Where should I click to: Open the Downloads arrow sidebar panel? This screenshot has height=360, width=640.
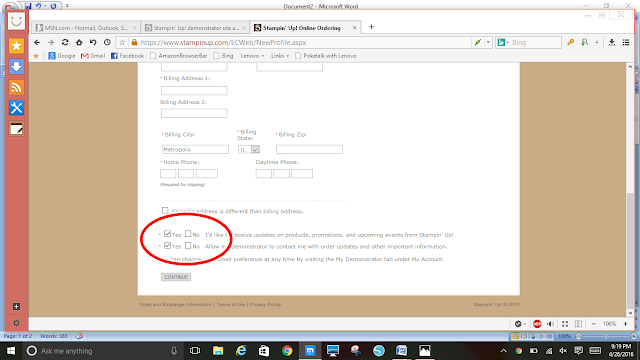(x=16, y=67)
